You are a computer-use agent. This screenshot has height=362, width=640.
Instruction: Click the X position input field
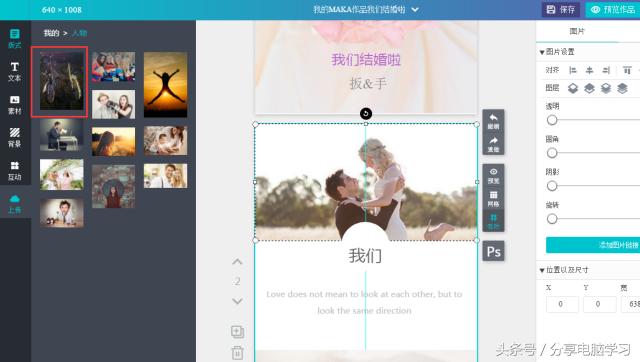(x=562, y=304)
